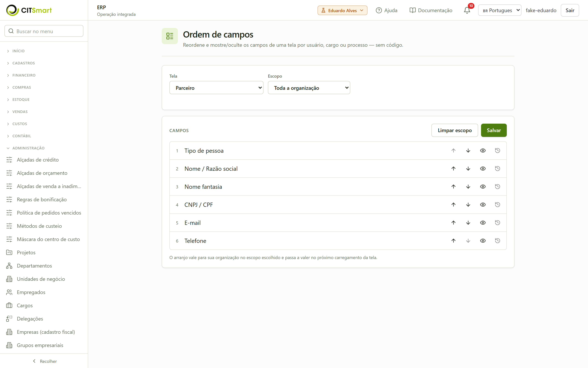Open notifications bell with 10 badge
The height and width of the screenshot is (368, 588).
(467, 10)
